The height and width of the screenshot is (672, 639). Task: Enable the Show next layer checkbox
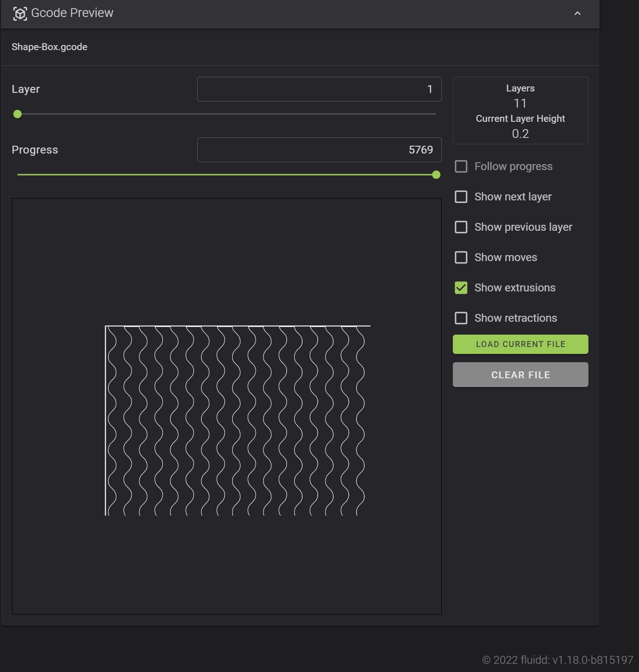(461, 196)
